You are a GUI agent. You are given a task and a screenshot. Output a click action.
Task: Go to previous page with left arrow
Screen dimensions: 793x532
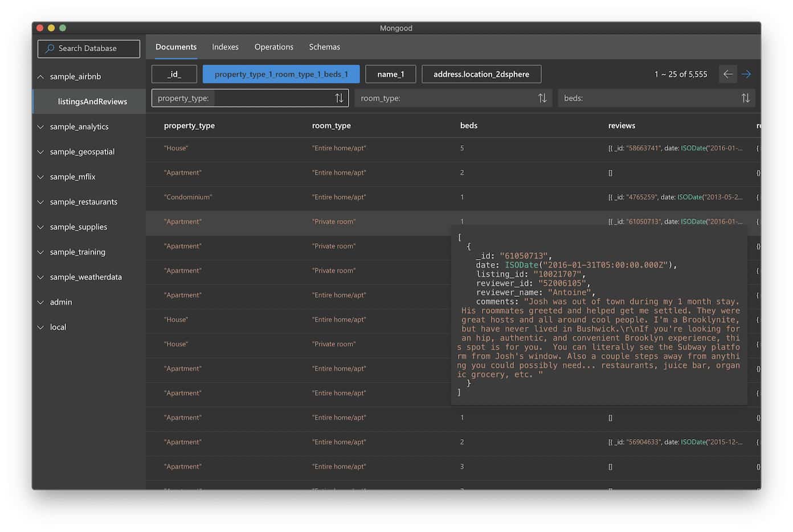(x=727, y=74)
